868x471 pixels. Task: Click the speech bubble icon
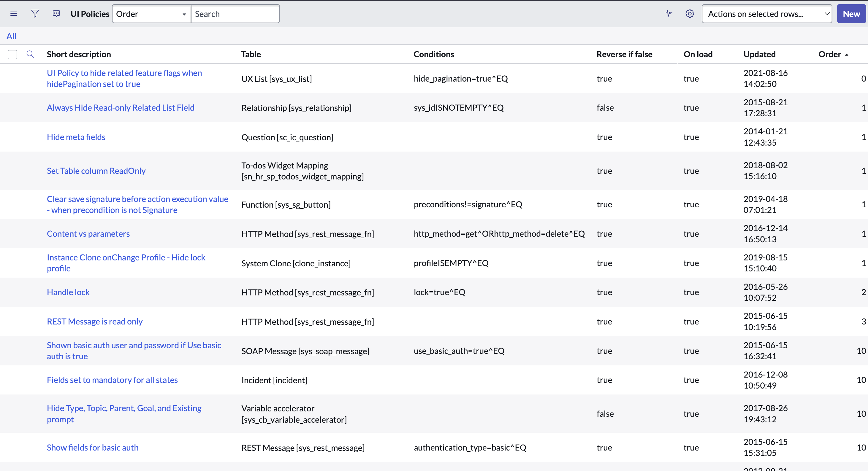56,13
